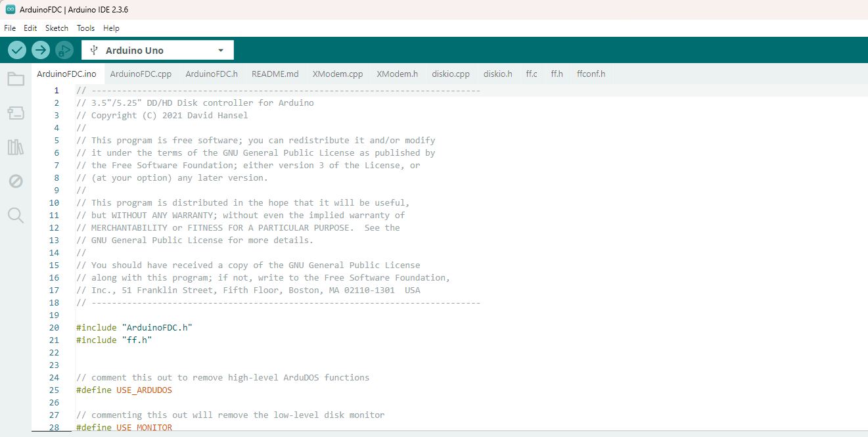Open the Help menu
The height and width of the screenshot is (437, 868).
pos(111,28)
